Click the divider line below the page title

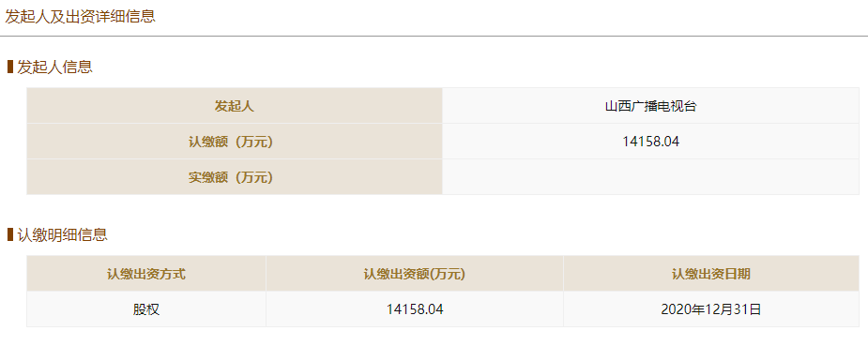point(434,36)
